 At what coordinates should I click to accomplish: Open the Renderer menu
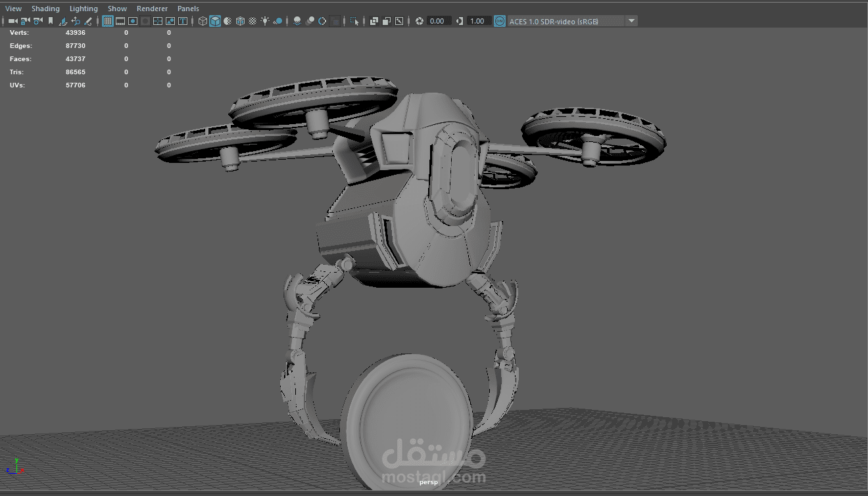pyautogui.click(x=152, y=9)
